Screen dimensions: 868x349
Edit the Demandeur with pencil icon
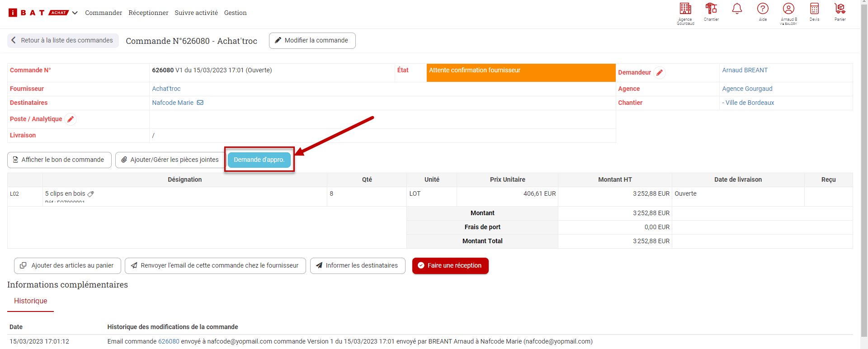[660, 73]
